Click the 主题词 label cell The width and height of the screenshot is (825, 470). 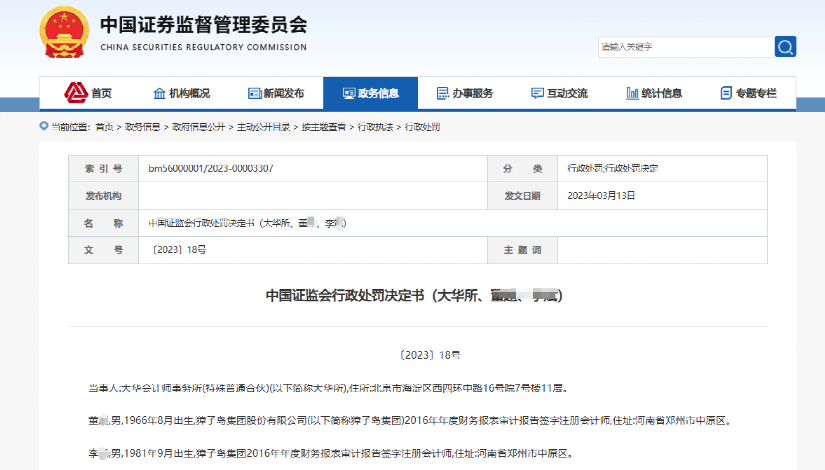[522, 250]
